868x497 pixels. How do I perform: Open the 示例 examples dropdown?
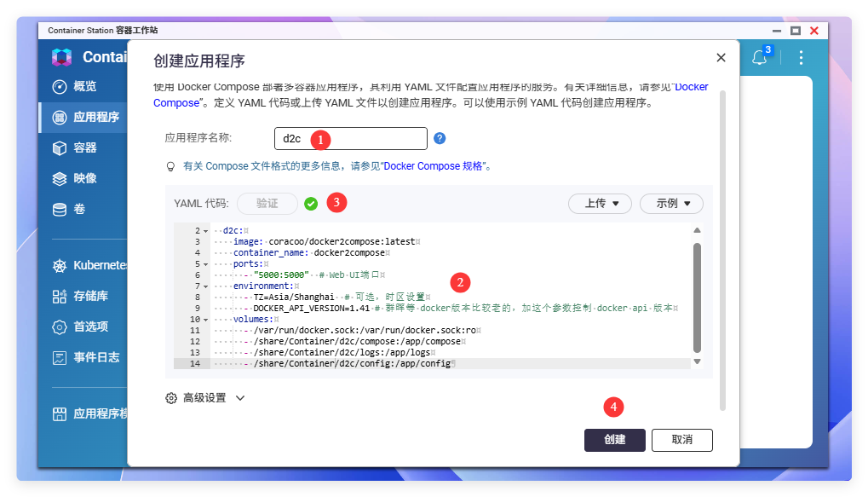(x=671, y=204)
